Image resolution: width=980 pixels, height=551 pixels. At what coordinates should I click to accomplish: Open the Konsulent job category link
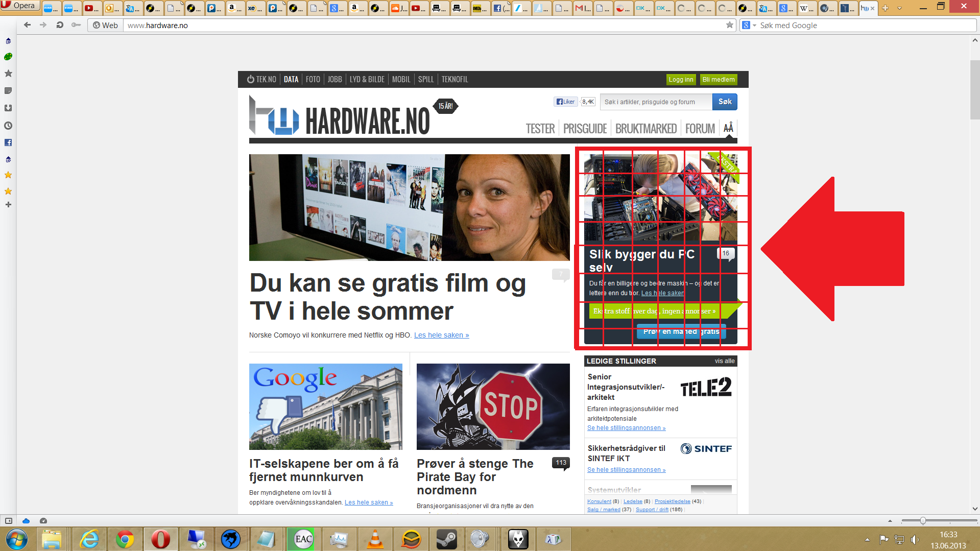[x=599, y=501]
